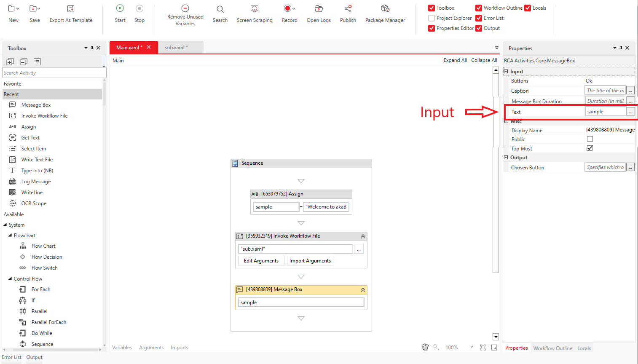
Task: Switch to the Locals tab
Action: (x=584, y=348)
